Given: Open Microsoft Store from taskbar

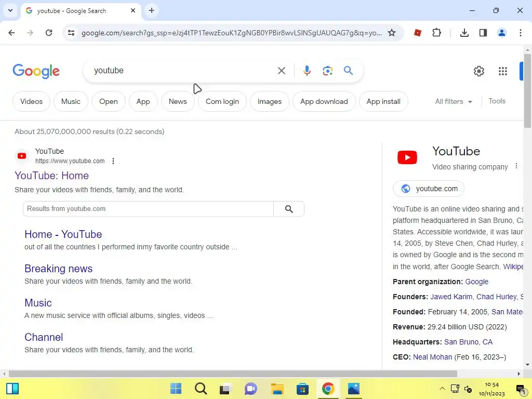Looking at the screenshot, I should pyautogui.click(x=302, y=389).
